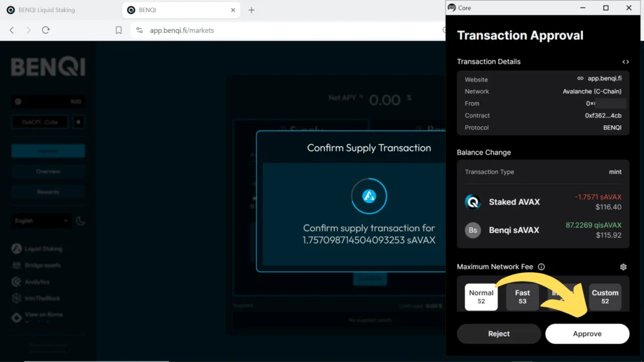644x362 pixels.
Task: Open the English language dropdown
Action: pyautogui.click(x=42, y=221)
